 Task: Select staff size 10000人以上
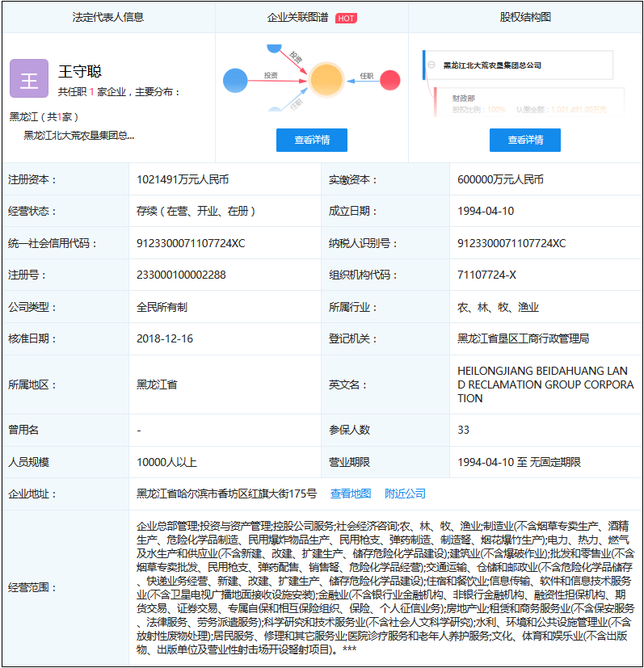point(166,462)
